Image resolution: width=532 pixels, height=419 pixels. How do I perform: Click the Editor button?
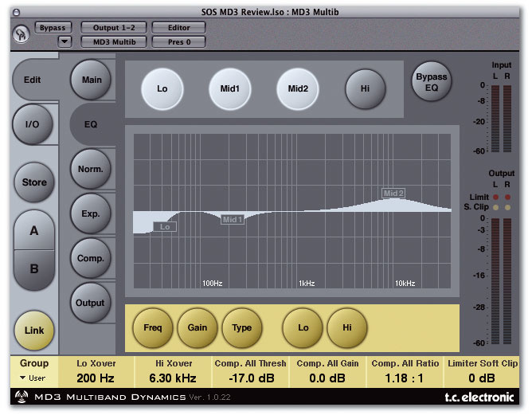[179, 27]
